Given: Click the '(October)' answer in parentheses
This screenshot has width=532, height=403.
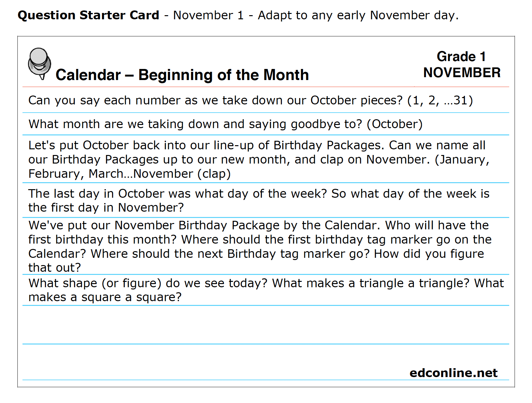Looking at the screenshot, I should click(x=395, y=124).
